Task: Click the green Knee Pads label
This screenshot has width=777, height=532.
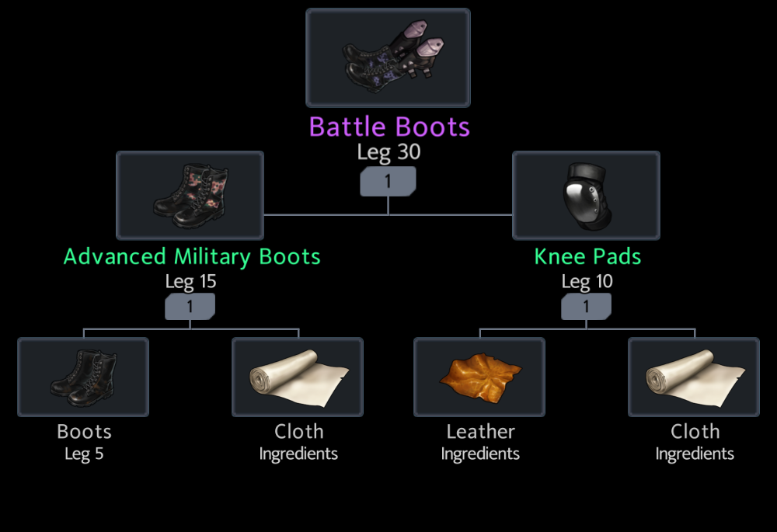Action: (587, 256)
